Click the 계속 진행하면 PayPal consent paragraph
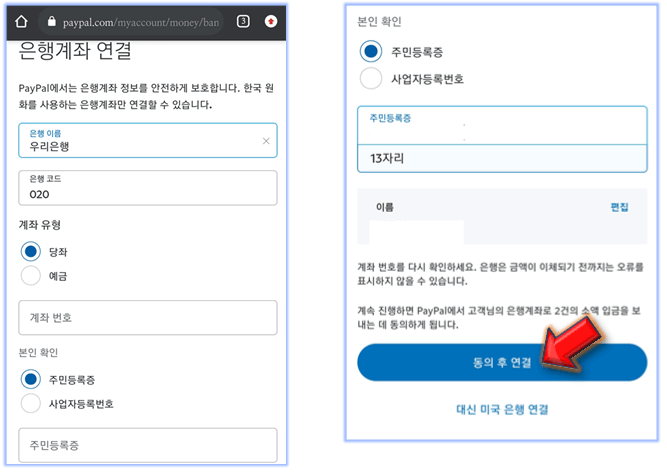The image size is (667, 473). tap(499, 318)
